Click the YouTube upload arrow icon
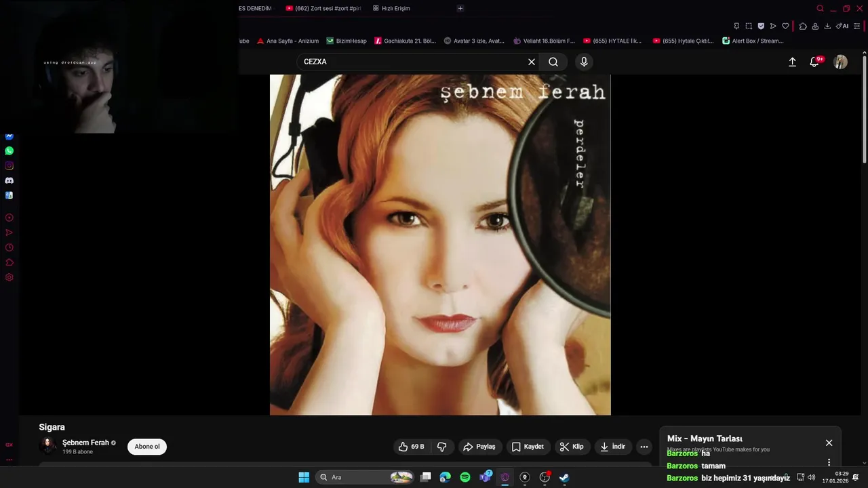The width and height of the screenshot is (868, 488). tap(792, 62)
